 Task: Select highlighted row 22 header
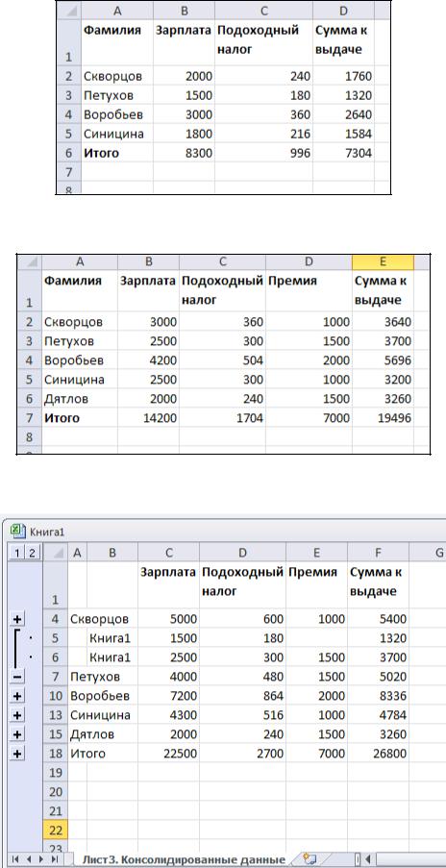point(56,830)
